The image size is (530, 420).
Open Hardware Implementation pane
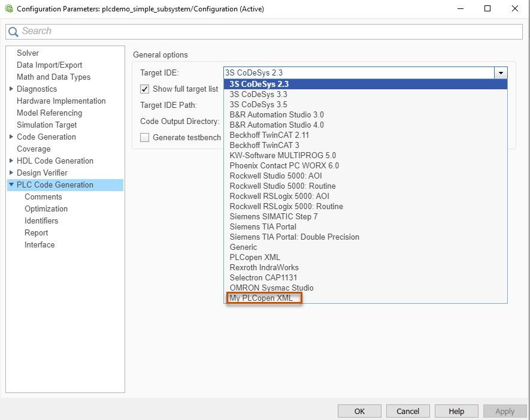click(x=61, y=101)
